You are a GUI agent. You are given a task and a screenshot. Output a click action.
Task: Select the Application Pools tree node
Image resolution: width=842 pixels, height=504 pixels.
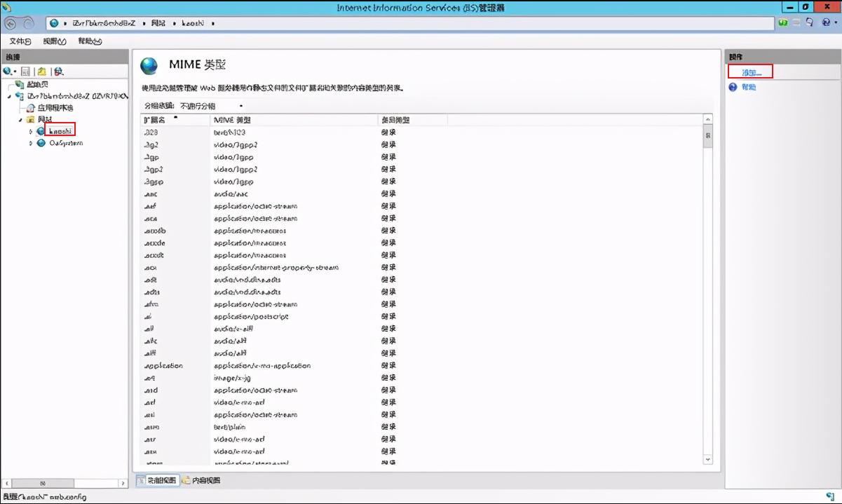click(x=55, y=108)
